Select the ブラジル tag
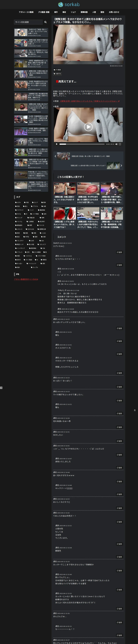Screen dimensions: 138x644 tap(35, 206)
